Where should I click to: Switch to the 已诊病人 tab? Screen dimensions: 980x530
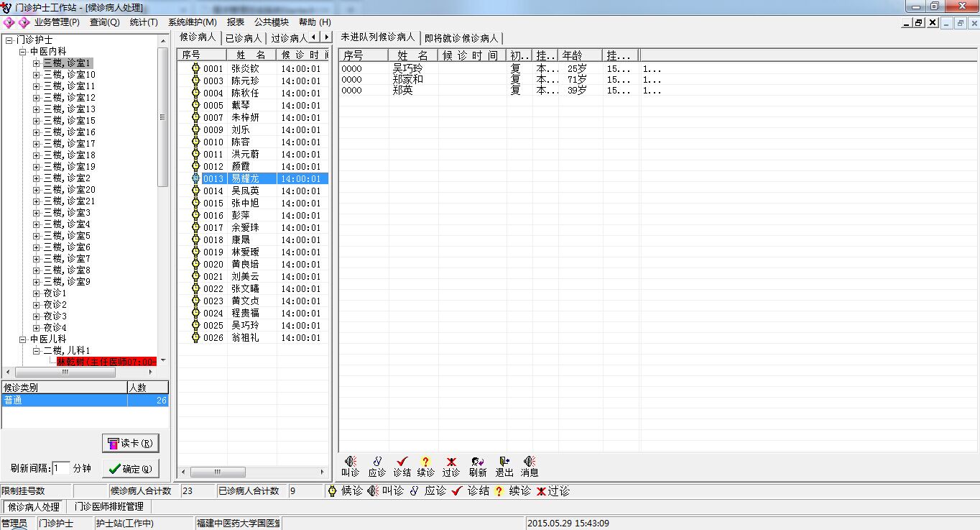244,38
